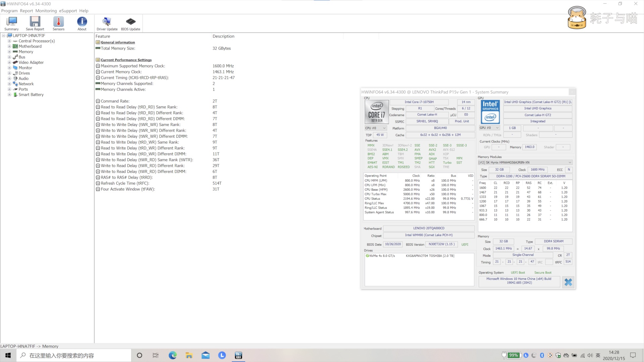Click the Intel Core i7 logo image
This screenshot has height=362, width=644.
pyautogui.click(x=376, y=112)
